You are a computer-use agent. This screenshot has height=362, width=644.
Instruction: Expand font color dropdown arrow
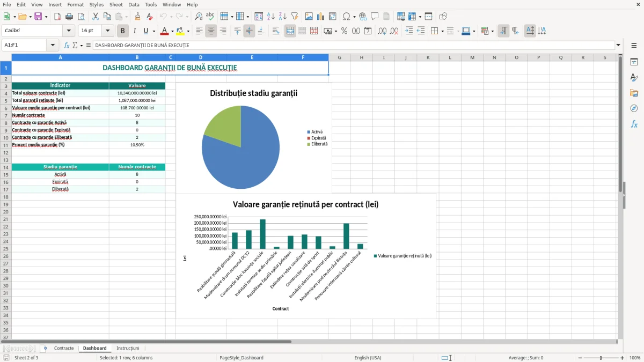tap(172, 31)
